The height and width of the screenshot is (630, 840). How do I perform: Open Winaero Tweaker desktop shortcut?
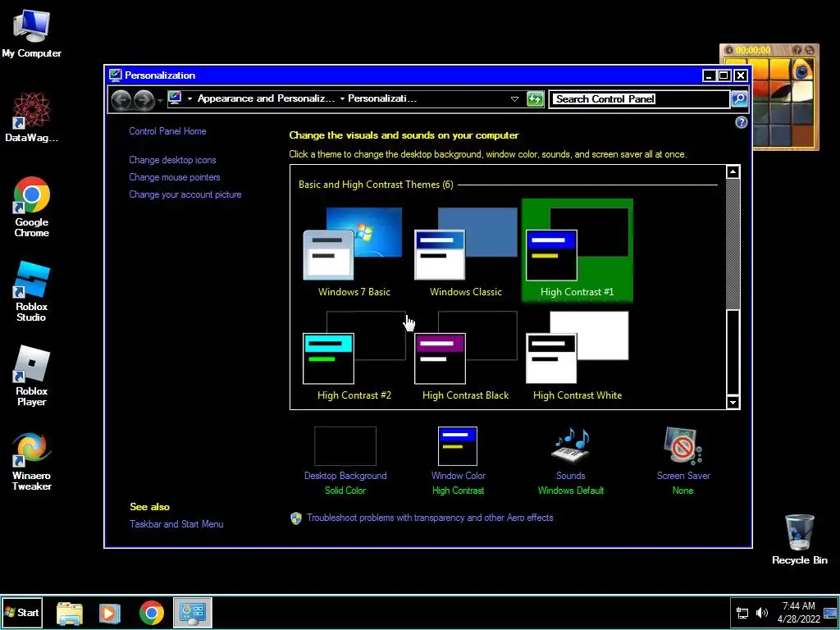click(x=32, y=461)
